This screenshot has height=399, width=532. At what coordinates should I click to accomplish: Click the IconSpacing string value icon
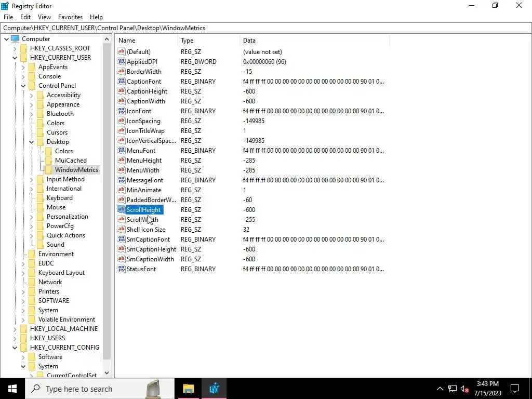coord(122,121)
